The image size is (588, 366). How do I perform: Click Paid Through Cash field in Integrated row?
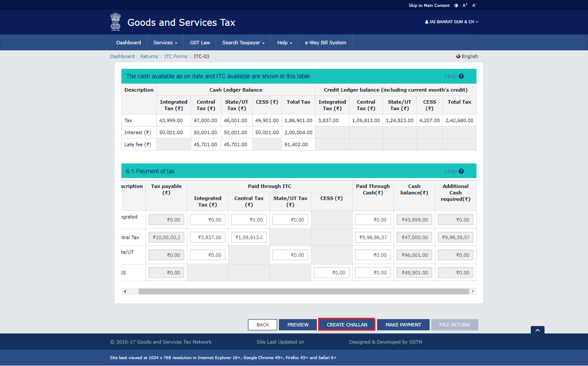click(x=373, y=220)
